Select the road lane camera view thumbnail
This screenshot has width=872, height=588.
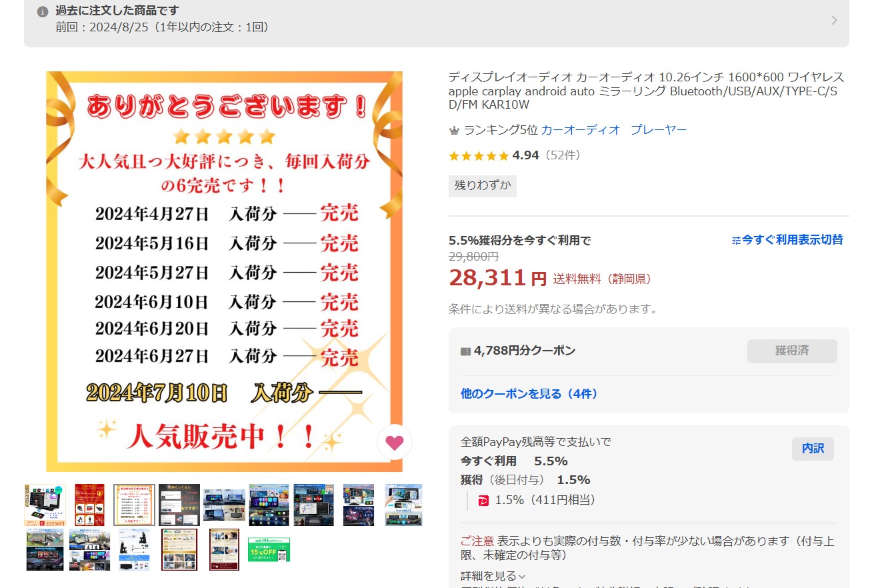click(45, 549)
